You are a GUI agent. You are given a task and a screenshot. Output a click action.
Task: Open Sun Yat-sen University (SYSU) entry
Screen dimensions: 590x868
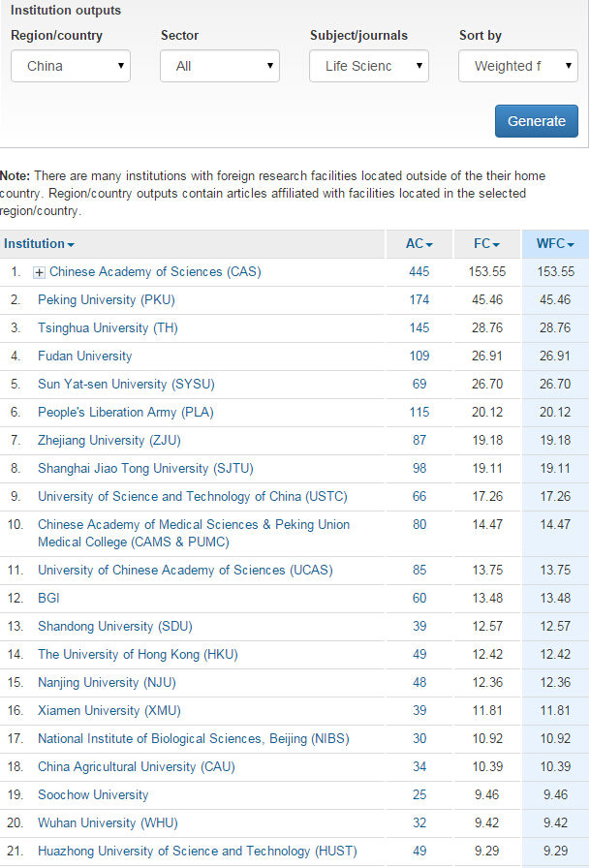(x=126, y=385)
